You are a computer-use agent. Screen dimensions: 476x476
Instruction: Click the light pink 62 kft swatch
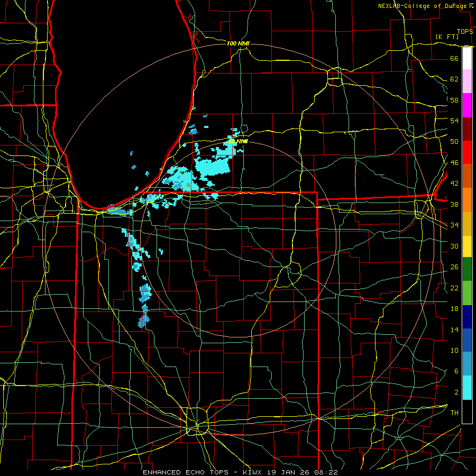coord(467,81)
